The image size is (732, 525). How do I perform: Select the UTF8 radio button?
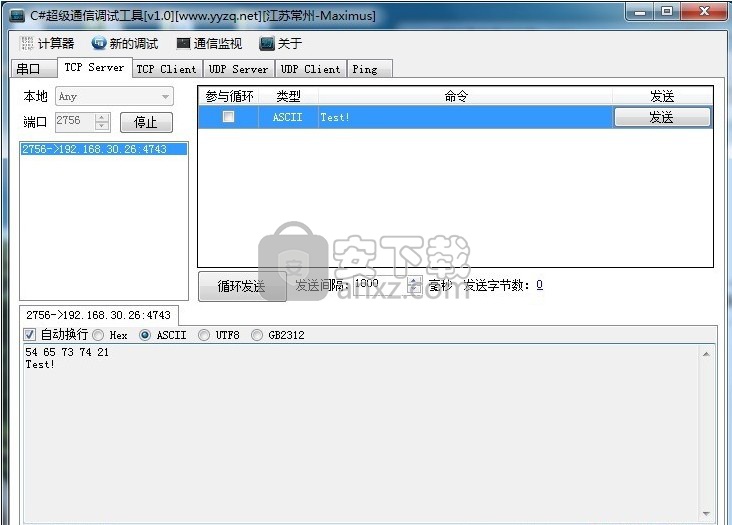tap(204, 335)
